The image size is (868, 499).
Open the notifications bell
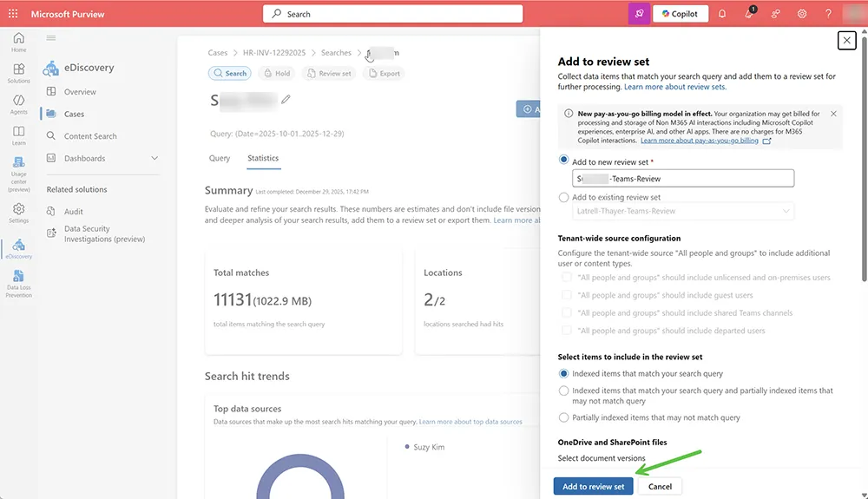pyautogui.click(x=722, y=14)
